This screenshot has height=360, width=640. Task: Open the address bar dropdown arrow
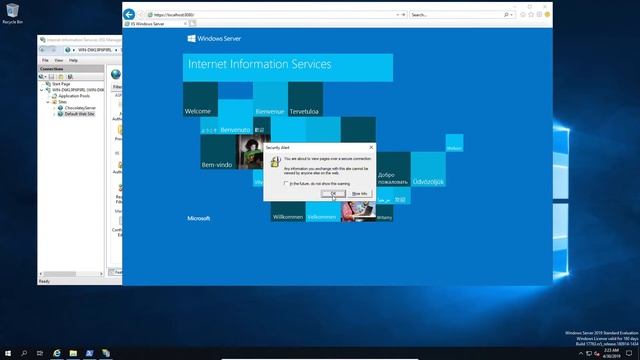click(x=398, y=15)
